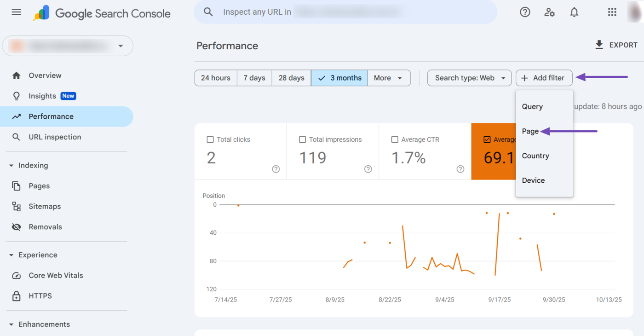
Task: Open the notifications bell icon
Action: coord(574,12)
